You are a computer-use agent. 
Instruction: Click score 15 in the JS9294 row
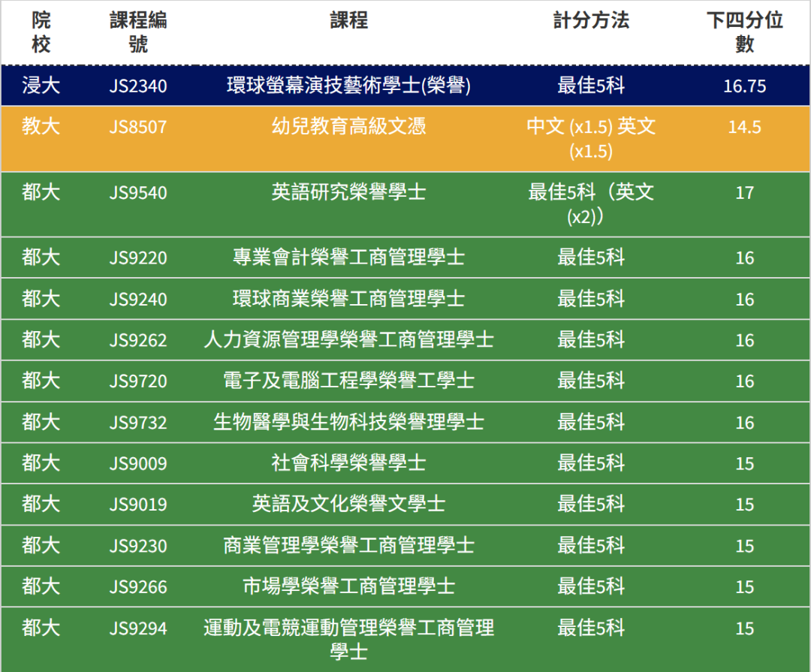(x=745, y=628)
